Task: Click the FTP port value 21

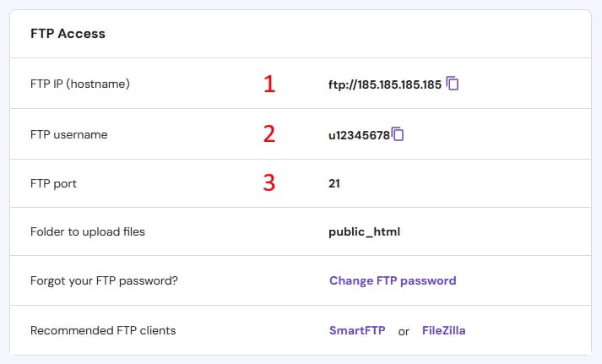Action: [x=334, y=183]
